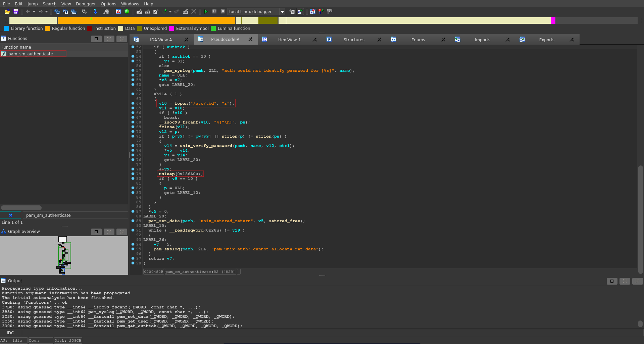The image size is (644, 344).
Task: Click the pause process icon
Action: (214, 12)
